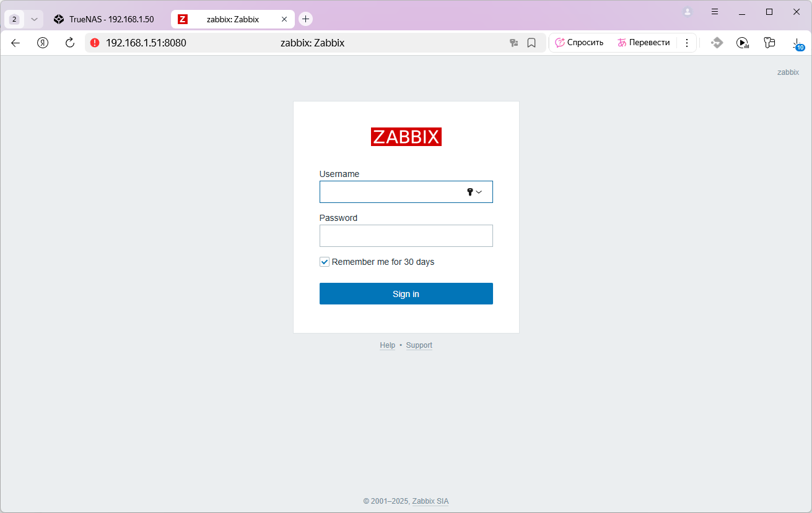Click the Zabbix tab red Z favicon
The width and height of the screenshot is (812, 513).
[183, 19]
